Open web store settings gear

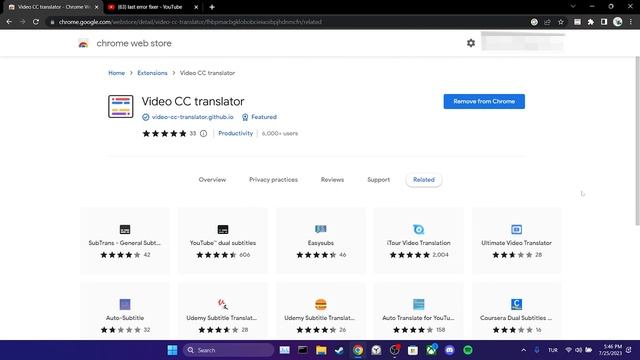pyautogui.click(x=471, y=43)
